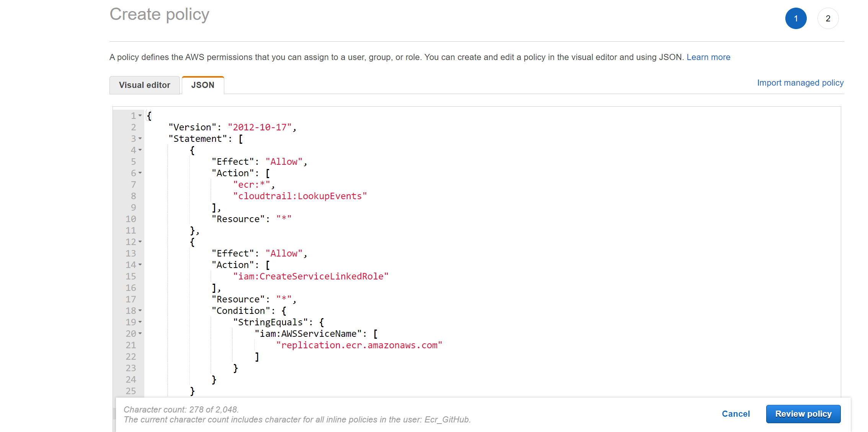Click Import managed policy link
This screenshot has height=432, width=868.
(800, 83)
